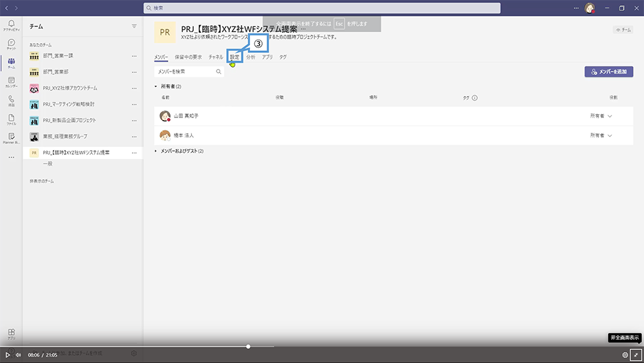Screen dimensions: 644x363
Task: Click the メンバーを検索 input field
Action: [x=189, y=72]
